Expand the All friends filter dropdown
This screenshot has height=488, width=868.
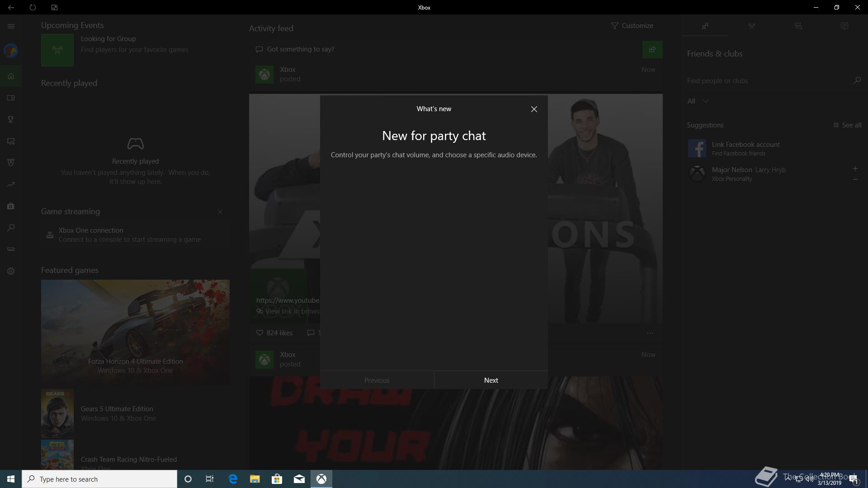(698, 101)
